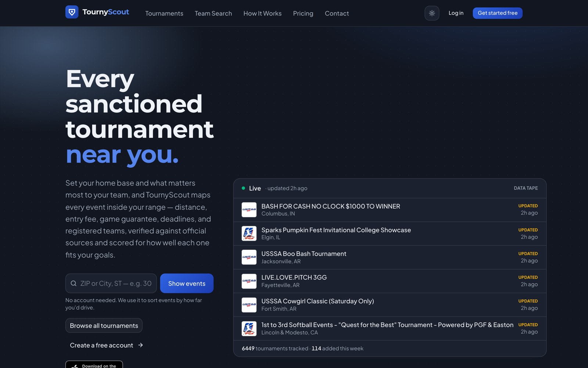Open the How It Works nav item
Screen dimensions: 588x368
click(262, 13)
